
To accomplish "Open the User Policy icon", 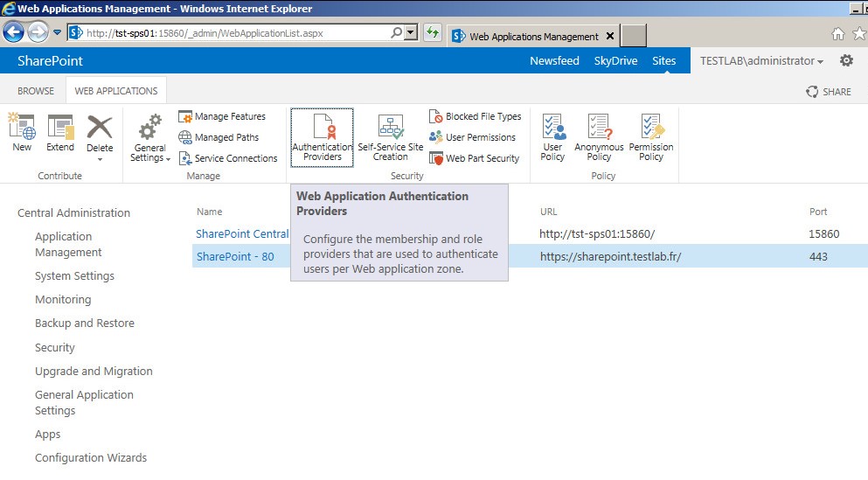I will click(552, 127).
